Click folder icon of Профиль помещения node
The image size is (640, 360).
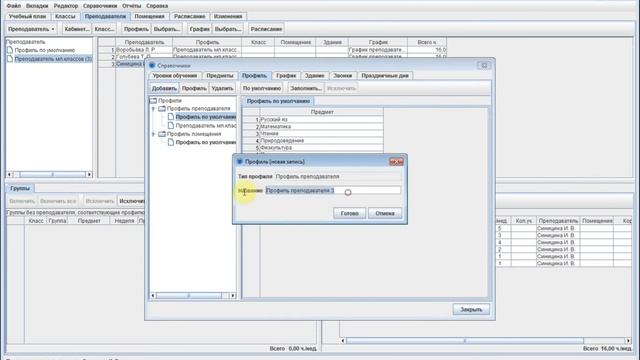click(x=162, y=134)
